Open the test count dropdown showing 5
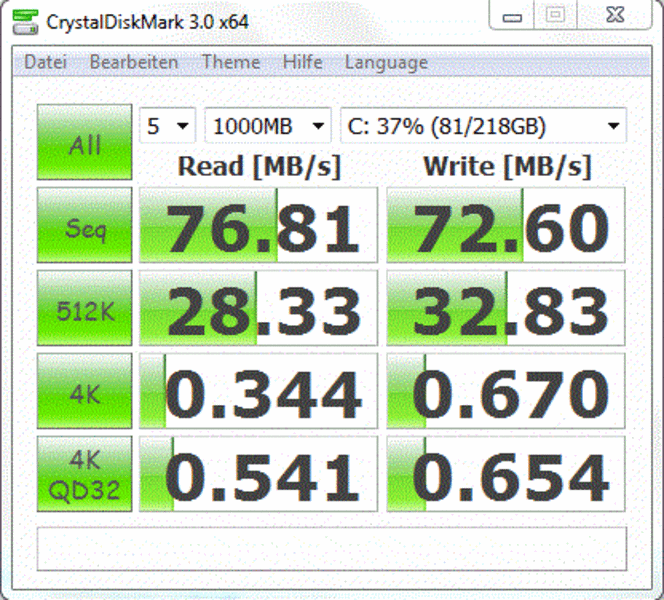664x600 pixels. point(168,126)
